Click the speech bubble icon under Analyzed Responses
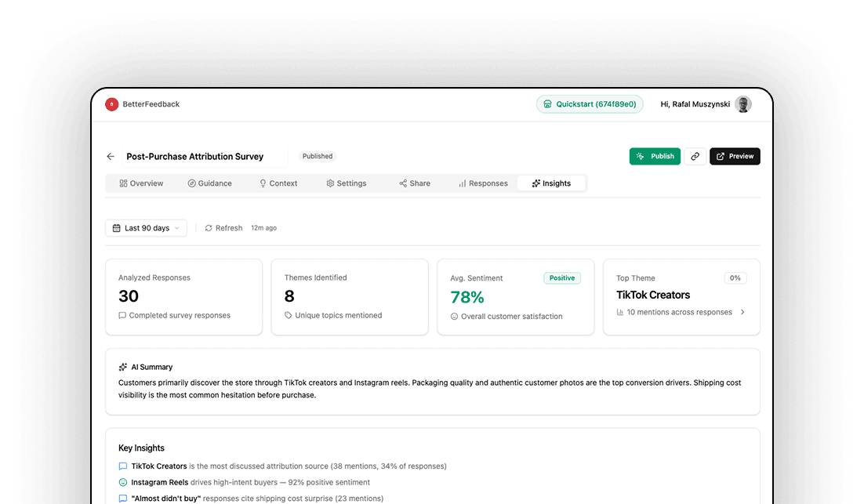 point(122,316)
